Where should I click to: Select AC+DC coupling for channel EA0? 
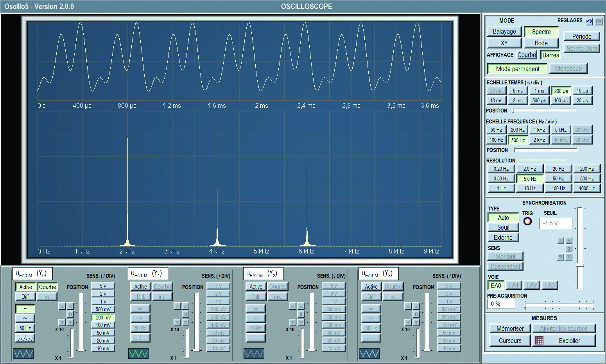coord(25,309)
